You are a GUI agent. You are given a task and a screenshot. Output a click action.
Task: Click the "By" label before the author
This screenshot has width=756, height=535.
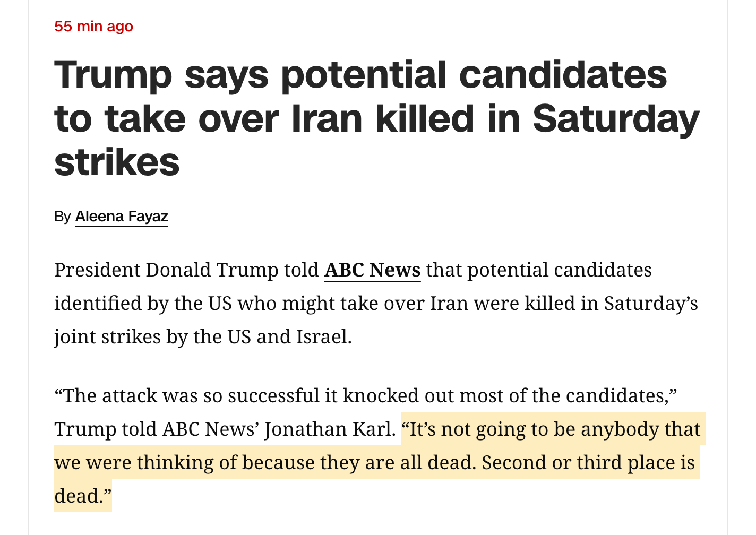[62, 217]
